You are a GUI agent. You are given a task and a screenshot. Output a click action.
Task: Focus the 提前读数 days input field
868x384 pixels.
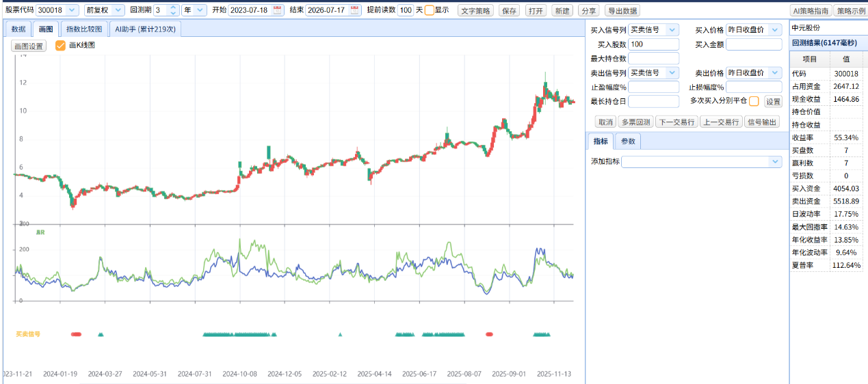pos(406,10)
